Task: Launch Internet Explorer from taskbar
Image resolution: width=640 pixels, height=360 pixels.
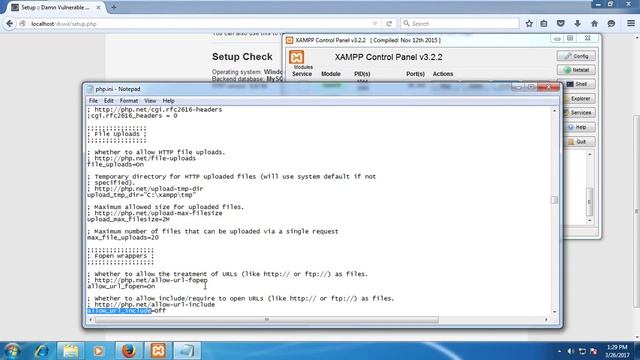Action: [42, 351]
